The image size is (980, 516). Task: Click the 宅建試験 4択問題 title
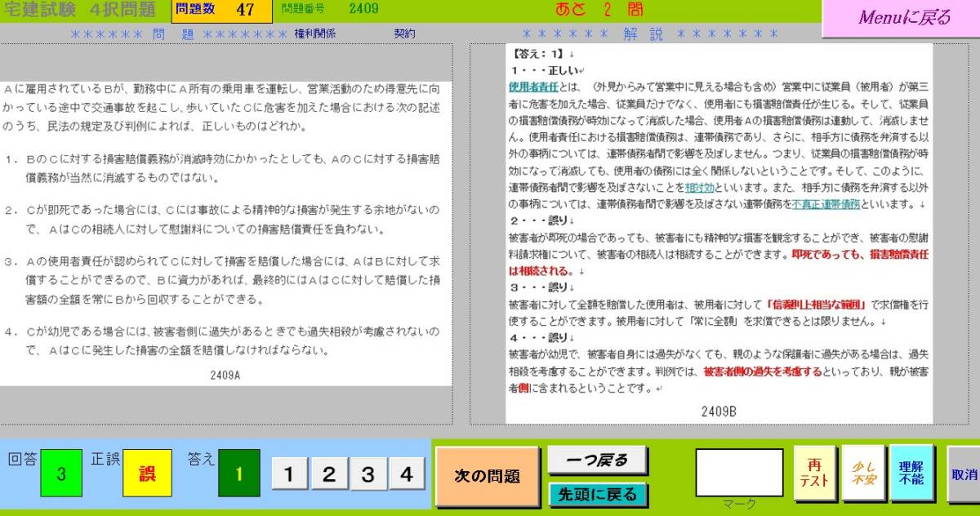pos(78,10)
